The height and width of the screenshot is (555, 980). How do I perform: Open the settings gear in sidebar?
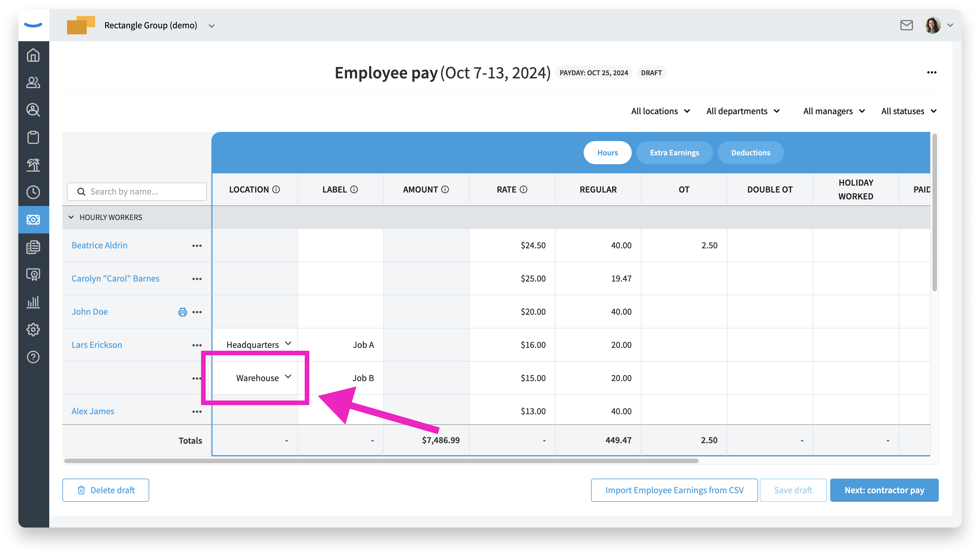(33, 329)
